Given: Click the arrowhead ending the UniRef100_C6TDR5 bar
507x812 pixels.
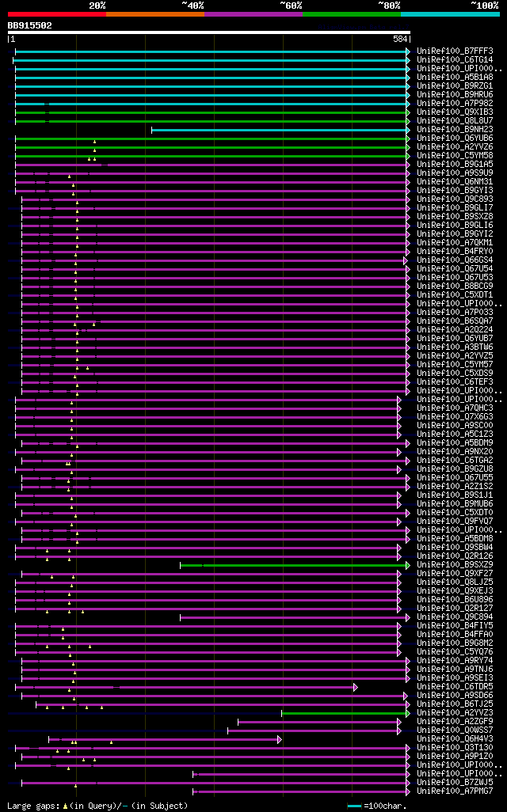Looking at the screenshot, I should (x=356, y=688).
